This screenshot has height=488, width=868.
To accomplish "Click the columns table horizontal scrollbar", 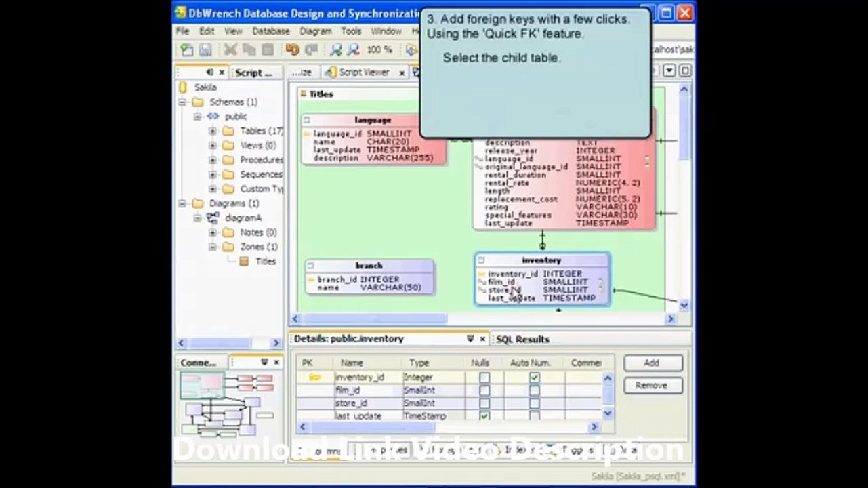I will click(x=372, y=427).
